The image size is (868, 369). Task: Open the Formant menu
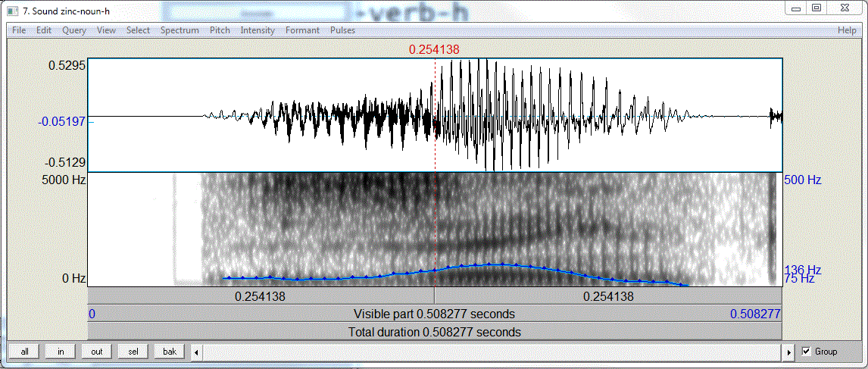coord(302,30)
